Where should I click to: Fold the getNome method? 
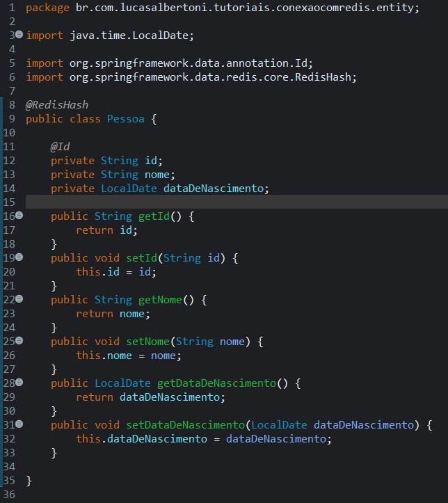(19, 299)
